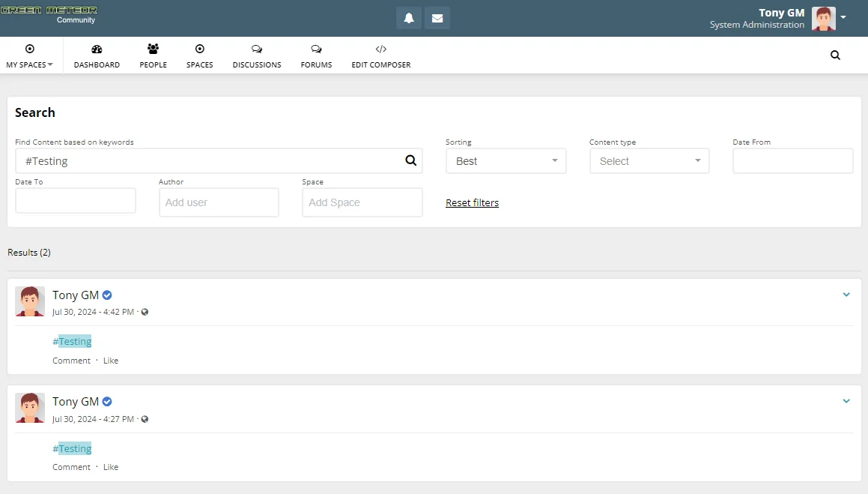This screenshot has width=868, height=494.
Task: Click the Discussions speech-bubble icon
Action: (x=256, y=48)
